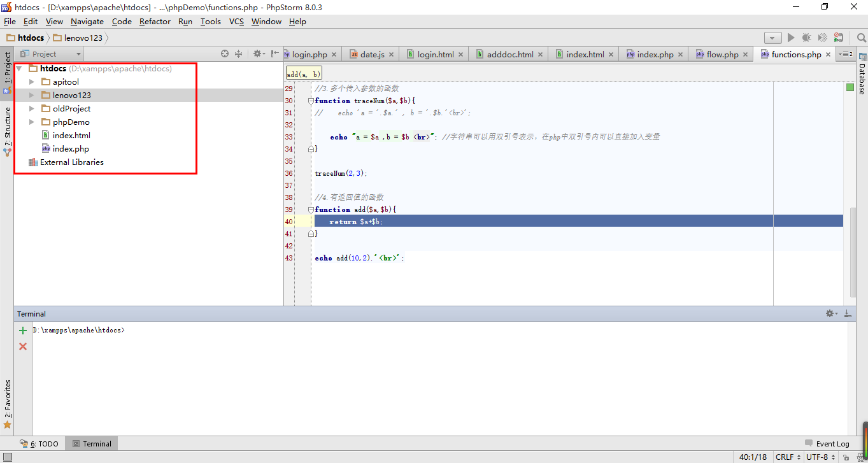Select External Libraries in project tree
The image size is (868, 463).
[x=71, y=162]
